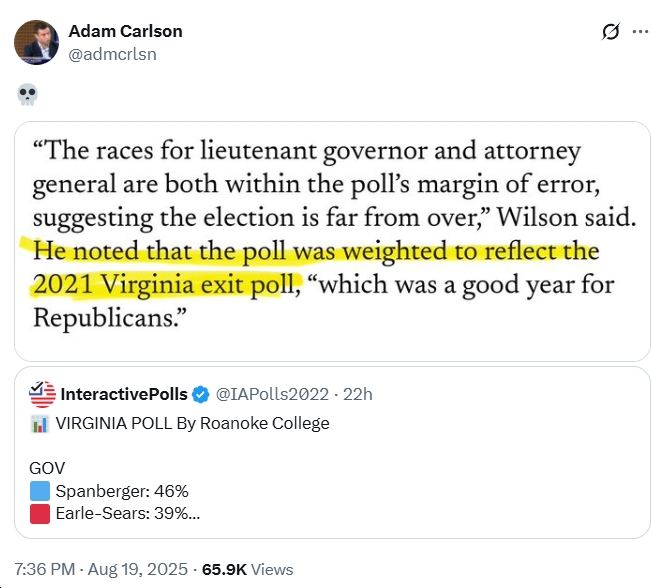Image resolution: width=652 pixels, height=588 pixels.
Task: Open the @IAPolls2022 handle
Action: point(272,394)
